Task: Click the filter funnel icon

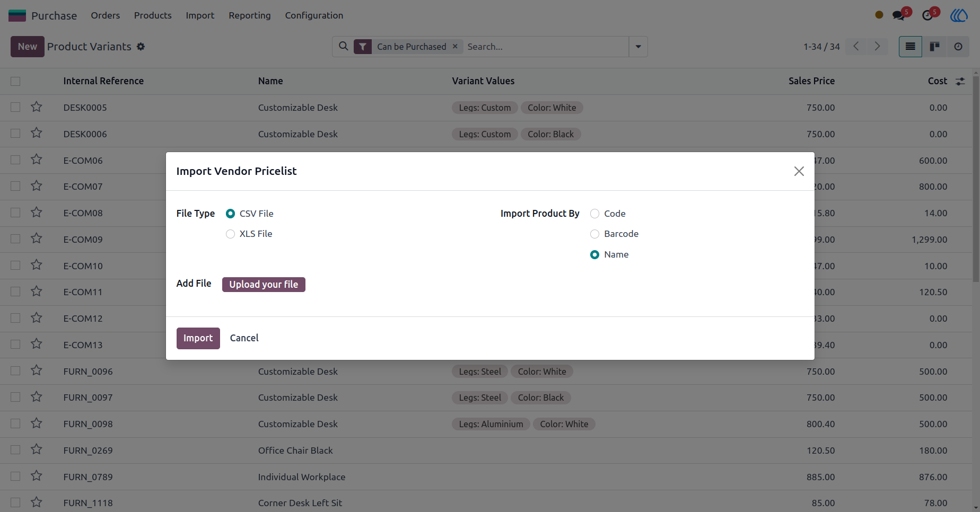Action: tap(363, 47)
